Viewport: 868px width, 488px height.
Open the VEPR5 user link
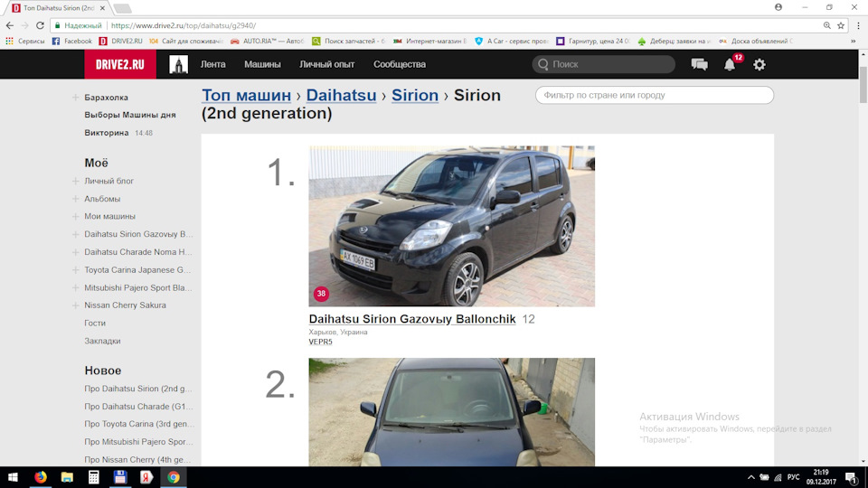click(x=320, y=342)
